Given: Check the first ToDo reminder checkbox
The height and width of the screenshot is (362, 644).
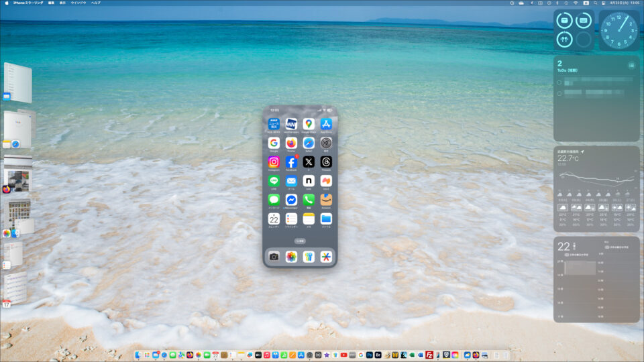Looking at the screenshot, I should point(559,82).
